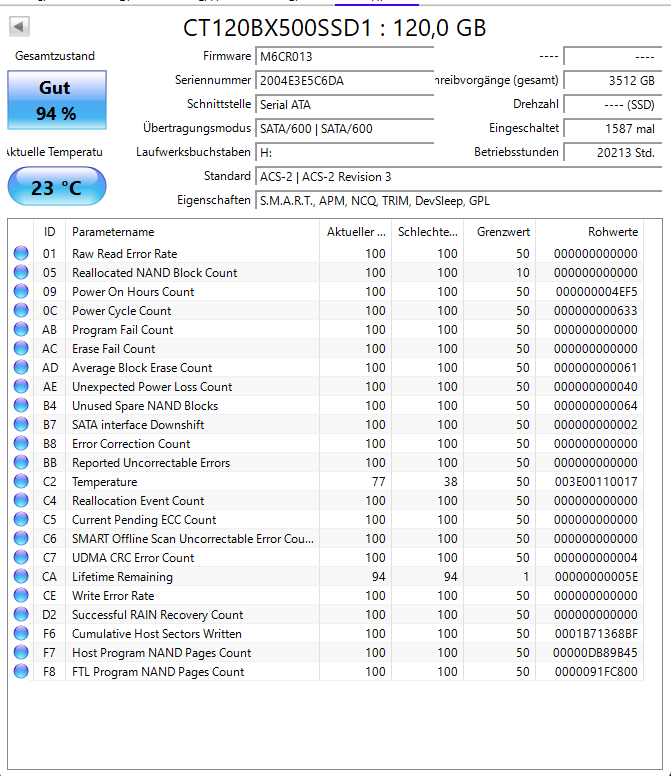Viewport: 671px width, 776px height.
Task: Click the Übertragungsmodus field SATA/600
Action: click(345, 129)
